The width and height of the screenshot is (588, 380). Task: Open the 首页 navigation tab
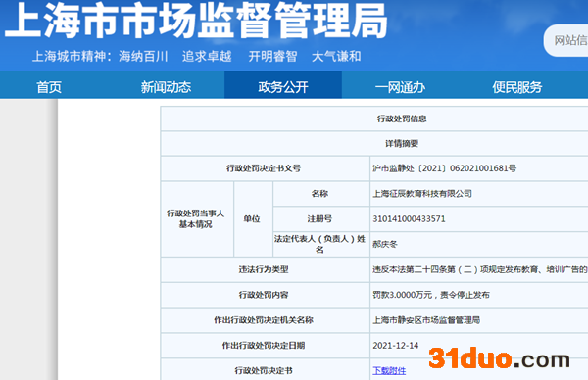[49, 87]
